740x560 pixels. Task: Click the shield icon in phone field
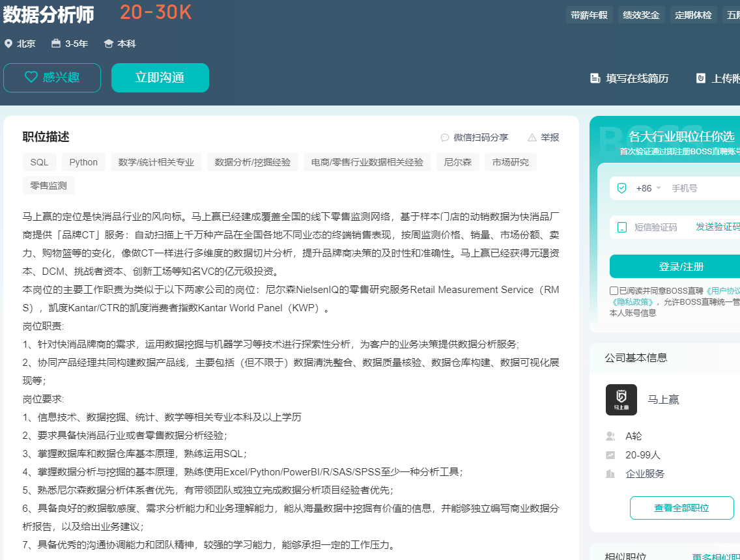tap(622, 188)
